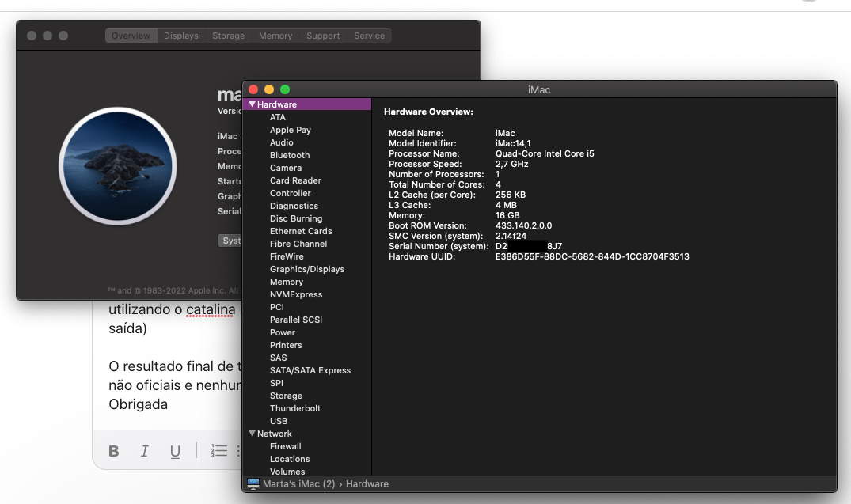Image resolution: width=851 pixels, height=504 pixels.
Task: Switch to the Displays tab
Action: point(180,36)
